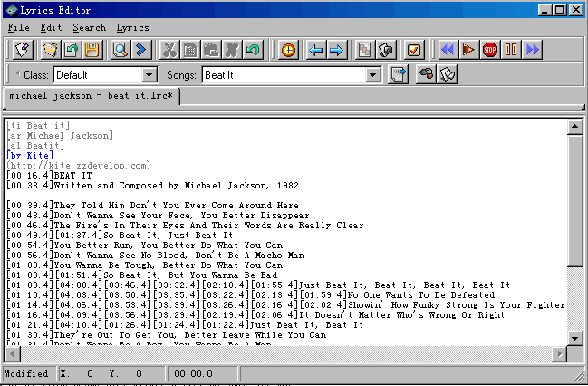Viewport: 588px width, 386px height.
Task: Click the No One Wants To Be Defeated line
Action: click(x=250, y=294)
